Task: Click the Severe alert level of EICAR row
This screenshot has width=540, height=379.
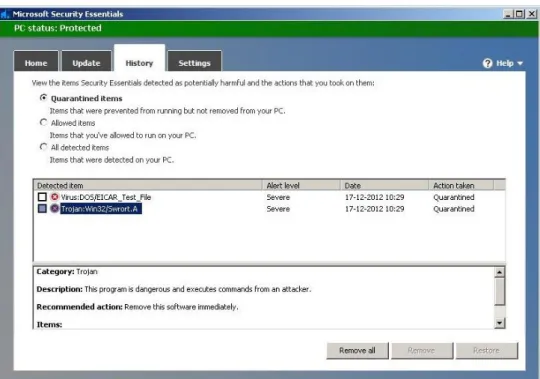Action: click(x=278, y=197)
